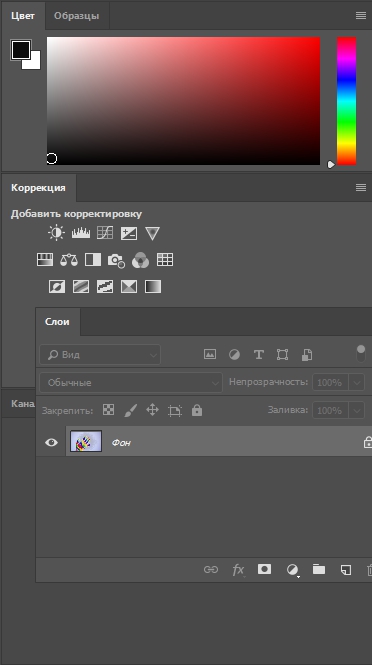372x665 pixels.
Task: Toggle filter for smart objects
Action: 307,355
